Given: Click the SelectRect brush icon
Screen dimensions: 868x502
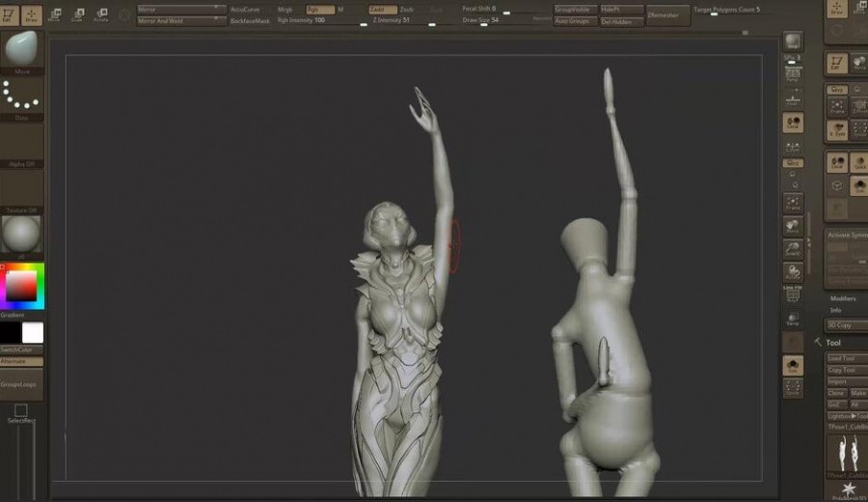Looking at the screenshot, I should pos(21,413).
